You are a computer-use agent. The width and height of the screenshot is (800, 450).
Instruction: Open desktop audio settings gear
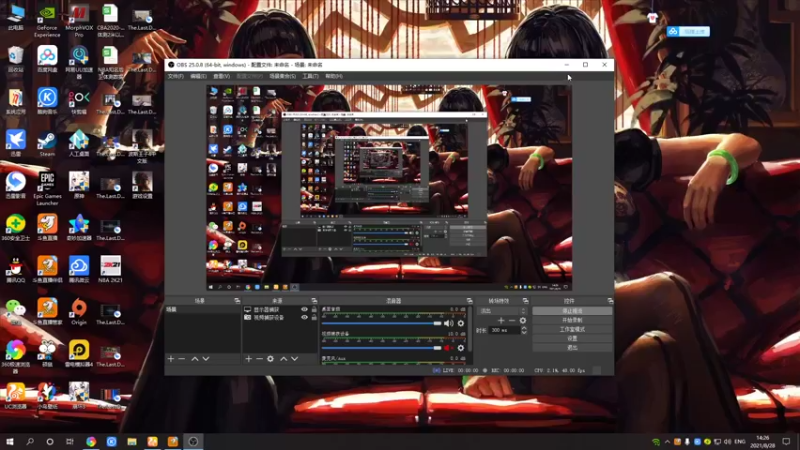click(x=461, y=323)
